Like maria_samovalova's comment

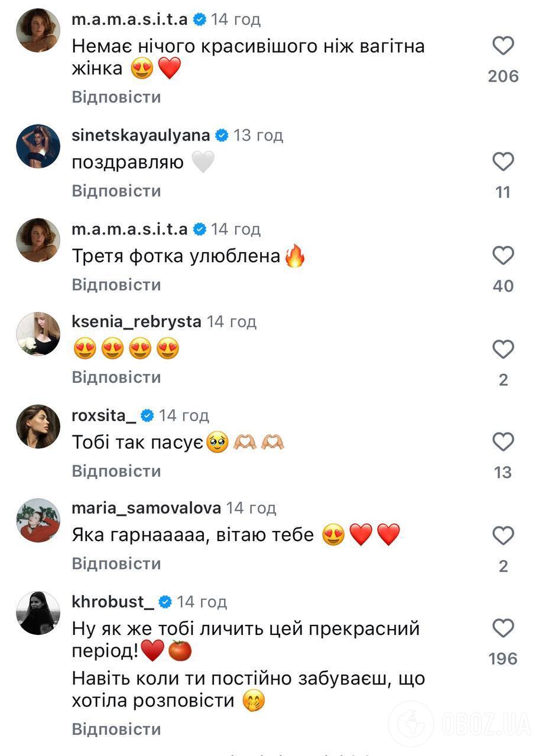pyautogui.click(x=503, y=535)
